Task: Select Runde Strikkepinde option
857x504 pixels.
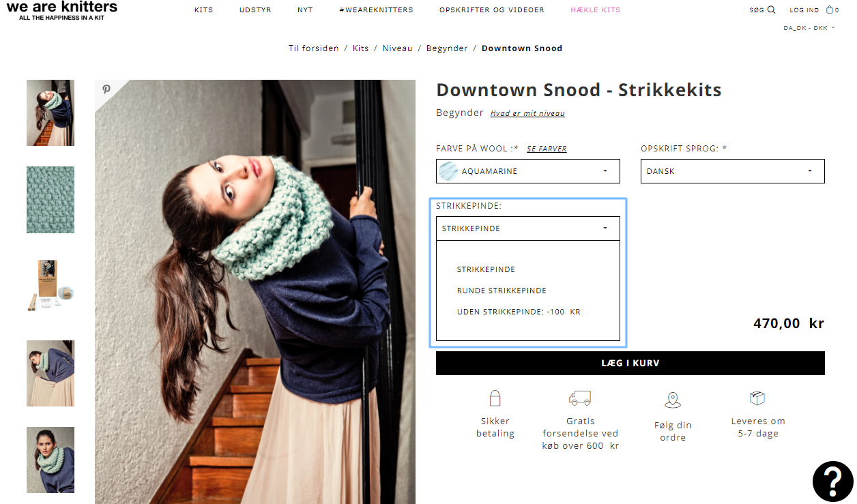Action: 502,291
